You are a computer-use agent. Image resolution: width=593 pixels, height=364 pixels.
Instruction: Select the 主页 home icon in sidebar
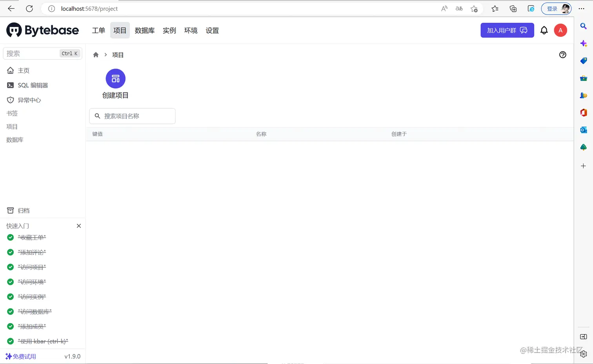tap(10, 70)
